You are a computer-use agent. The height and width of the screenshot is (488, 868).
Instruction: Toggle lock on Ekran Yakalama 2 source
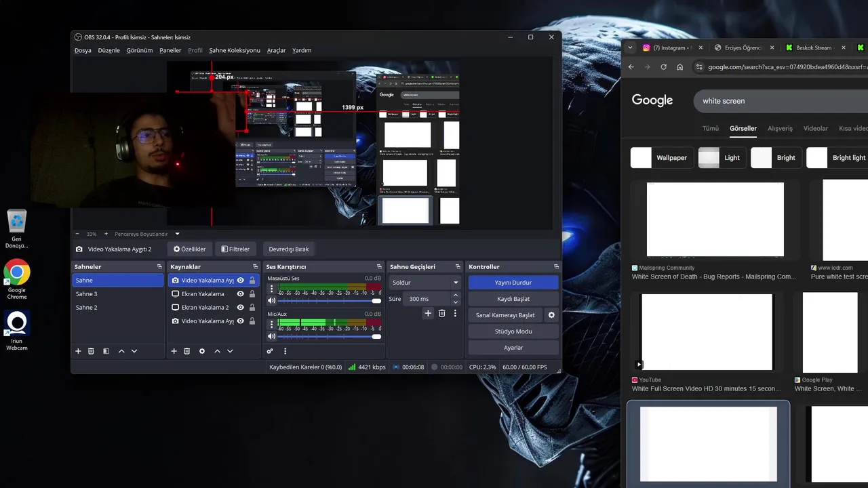[252, 308]
